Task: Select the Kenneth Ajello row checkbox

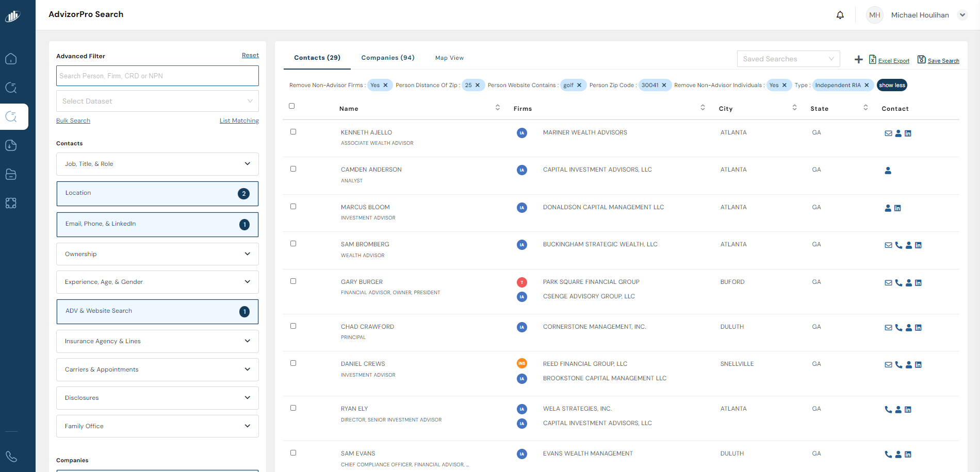Action: pos(293,132)
